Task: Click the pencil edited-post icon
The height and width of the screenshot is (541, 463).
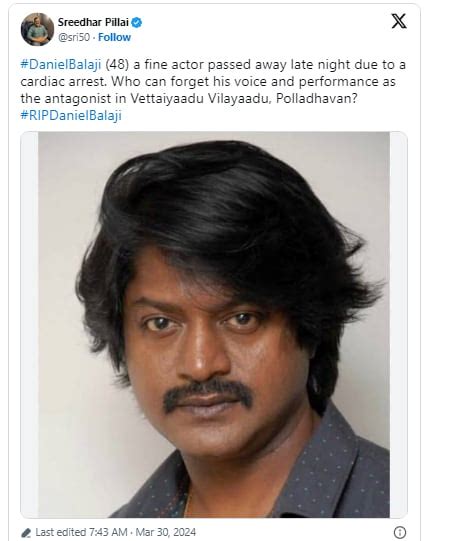Action: [26, 532]
